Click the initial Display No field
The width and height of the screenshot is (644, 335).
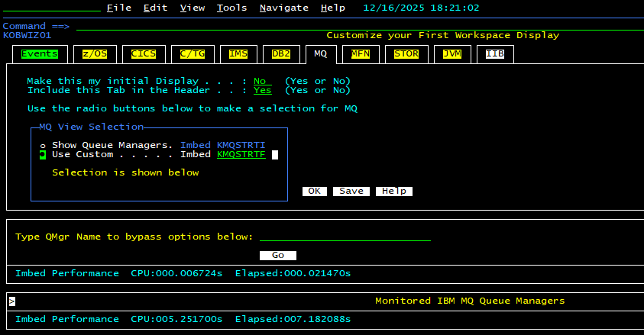262,81
